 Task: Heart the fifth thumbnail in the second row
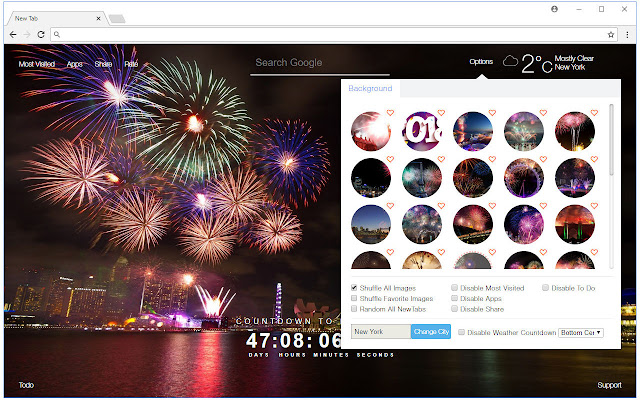[x=594, y=159]
